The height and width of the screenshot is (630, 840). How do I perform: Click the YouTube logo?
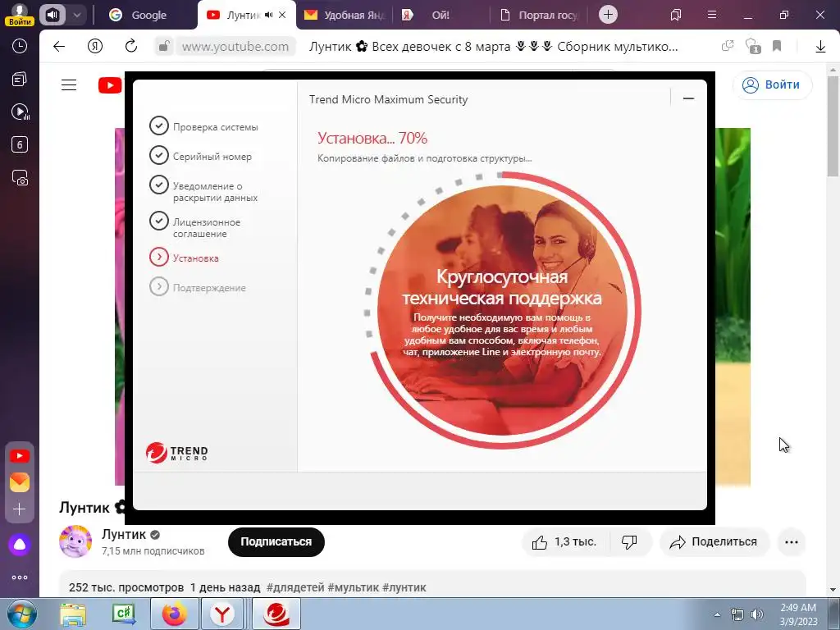111,84
